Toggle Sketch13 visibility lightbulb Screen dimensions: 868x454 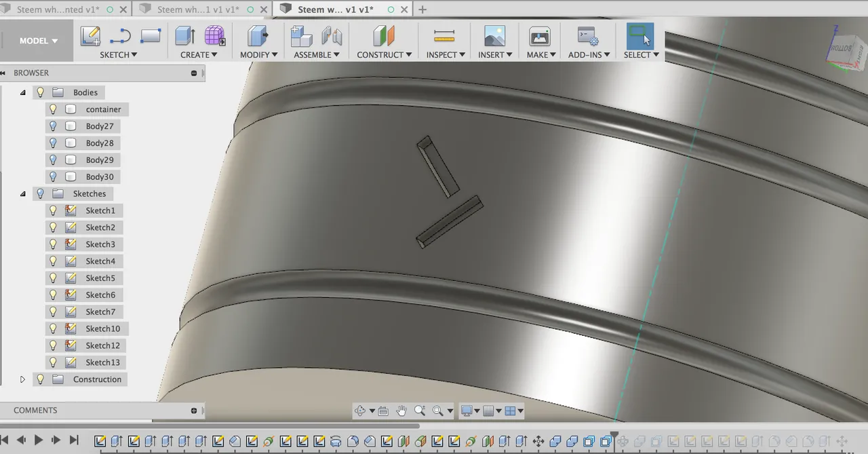click(x=53, y=362)
